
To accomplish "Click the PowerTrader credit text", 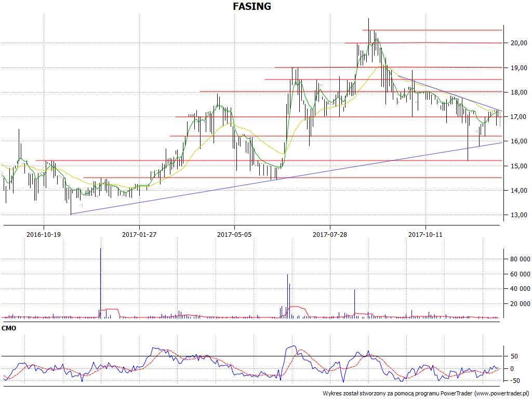I will tap(427, 394).
